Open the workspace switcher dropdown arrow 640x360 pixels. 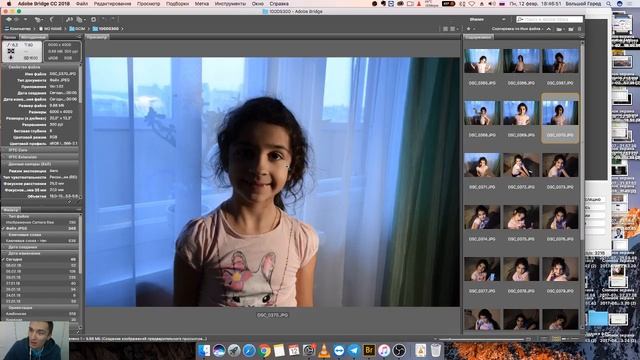tap(503, 19)
